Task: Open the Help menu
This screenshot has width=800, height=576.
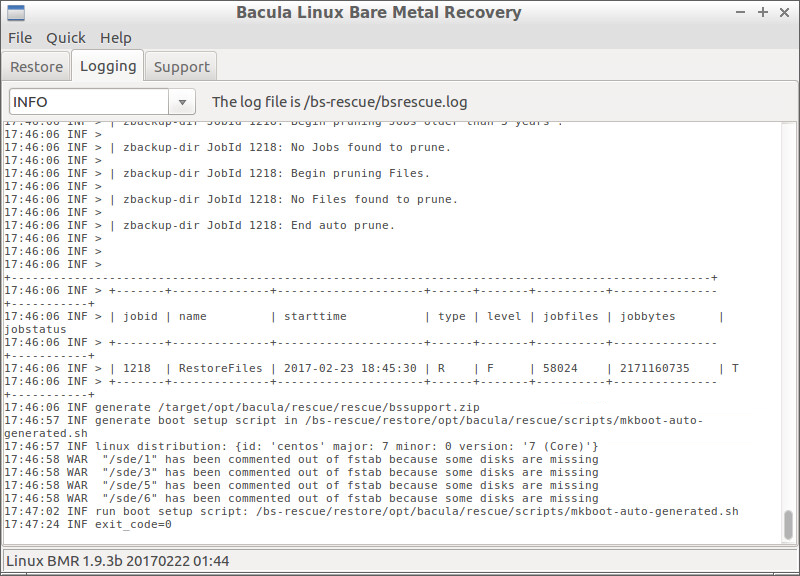Action: tap(116, 38)
